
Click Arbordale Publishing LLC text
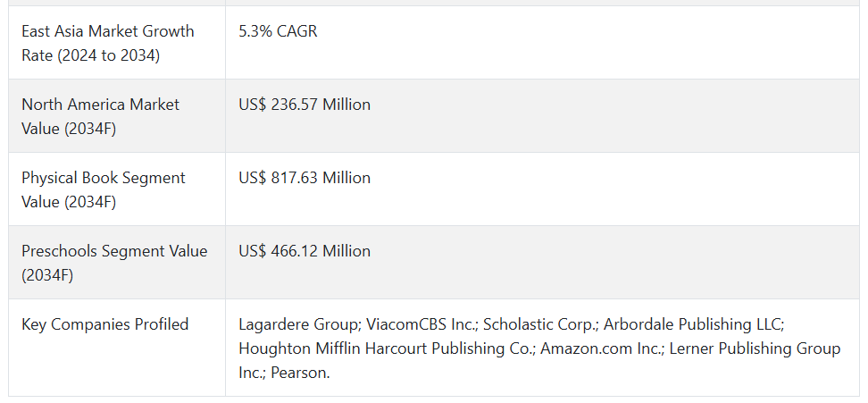692,324
